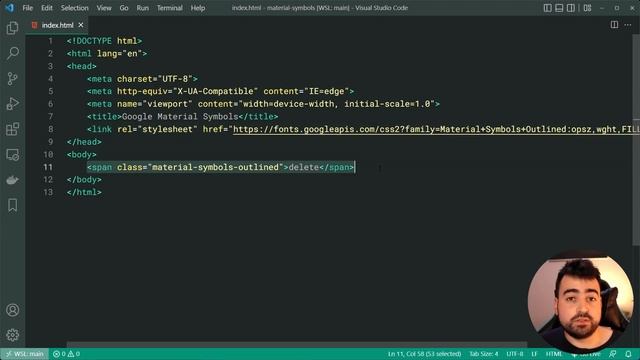Open the Terminal menu
This screenshot has height=360, width=640.
(x=169, y=8)
